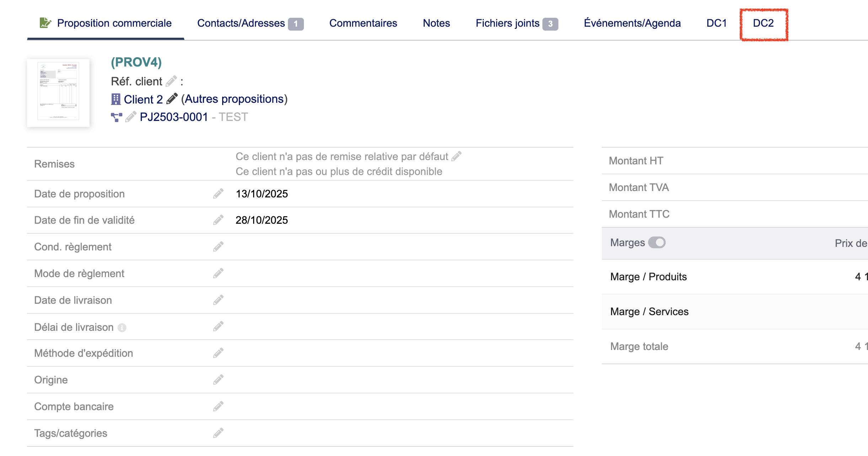The width and height of the screenshot is (868, 456).
Task: Open project PJ2503-0001 link
Action: [x=174, y=117]
